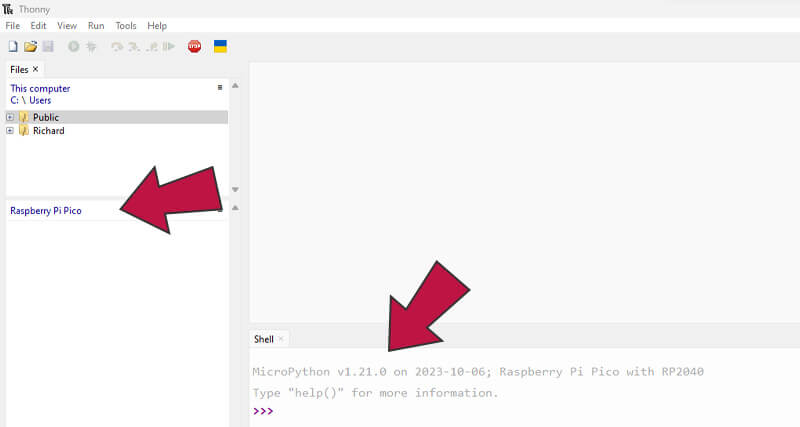This screenshot has width=800, height=427.
Task: Open the File menu
Action: pos(13,26)
